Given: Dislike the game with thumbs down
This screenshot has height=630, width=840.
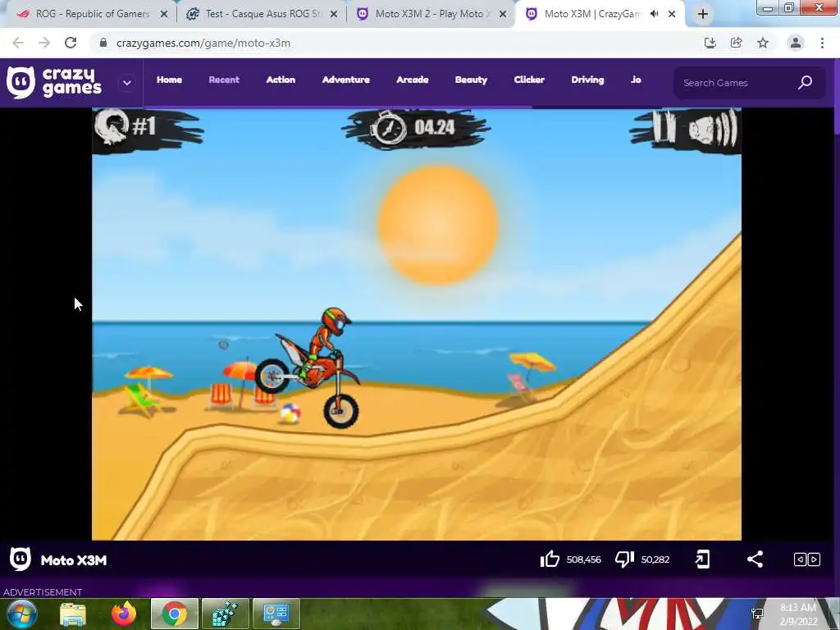Looking at the screenshot, I should tap(624, 559).
